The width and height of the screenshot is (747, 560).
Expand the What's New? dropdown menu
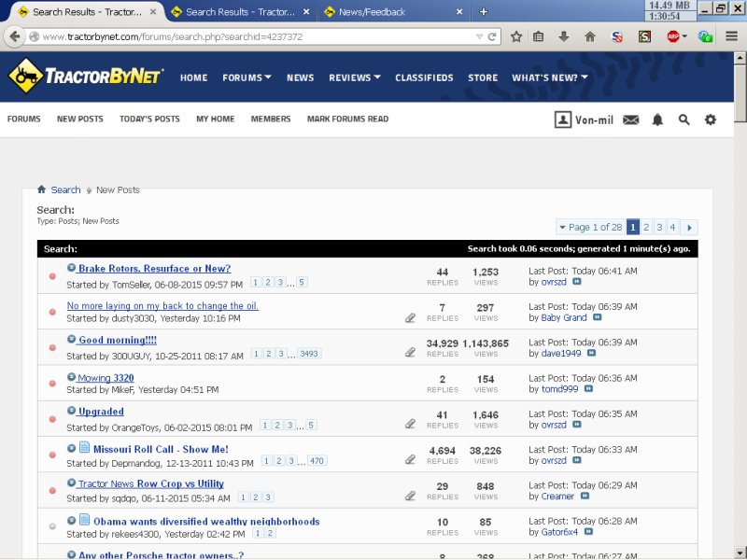pos(549,77)
